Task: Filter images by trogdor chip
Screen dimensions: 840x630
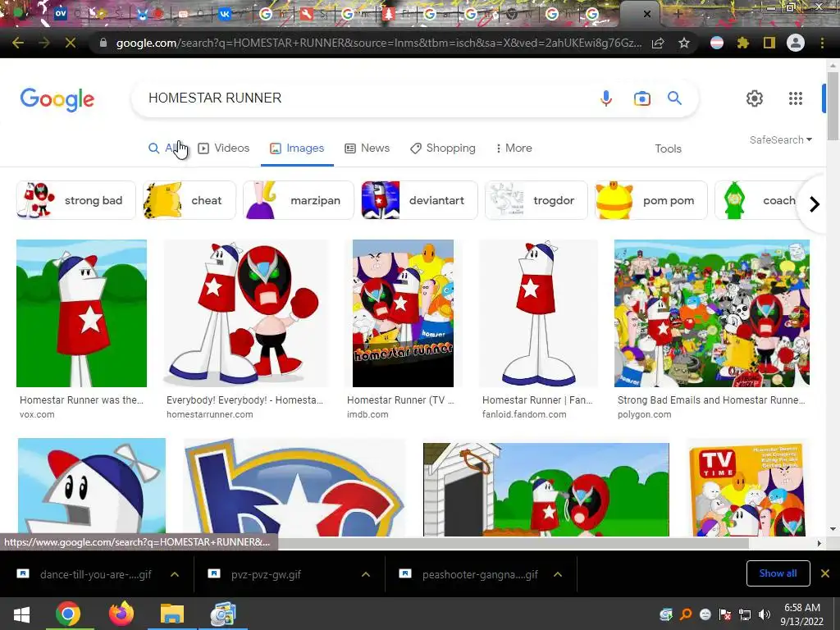Action: tap(536, 200)
